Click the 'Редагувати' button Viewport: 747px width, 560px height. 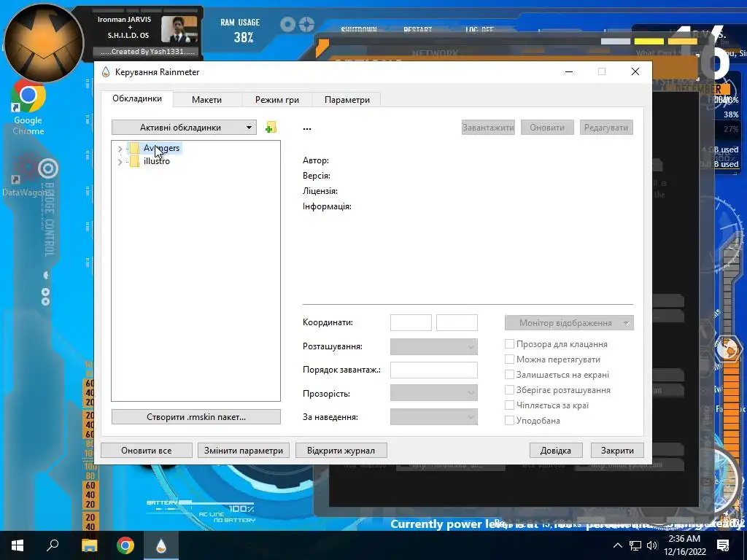(x=606, y=128)
